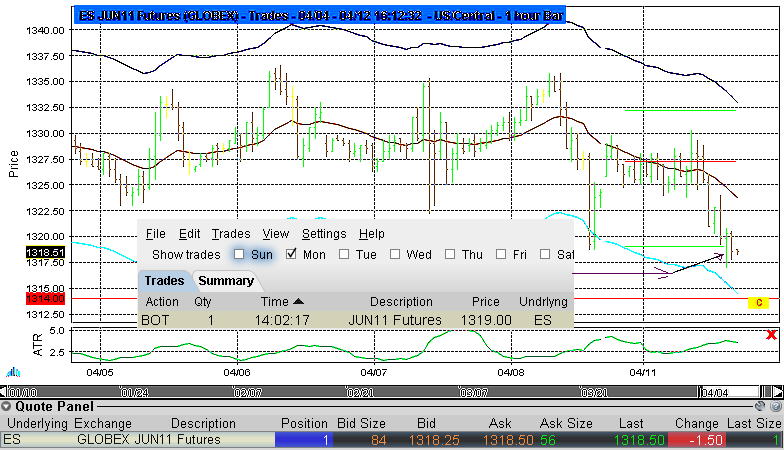The height and width of the screenshot is (450, 784).
Task: Click the 04/07 date on chart axis
Action: pos(374,372)
